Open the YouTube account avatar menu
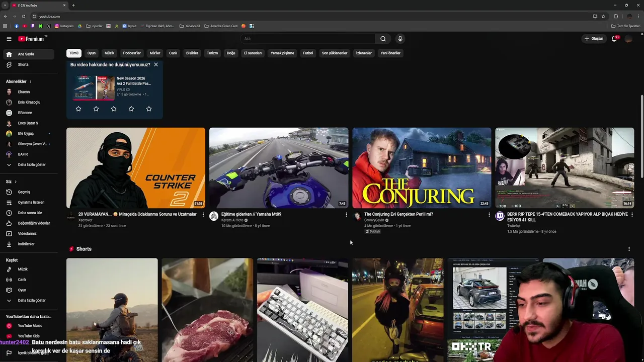 (x=628, y=39)
